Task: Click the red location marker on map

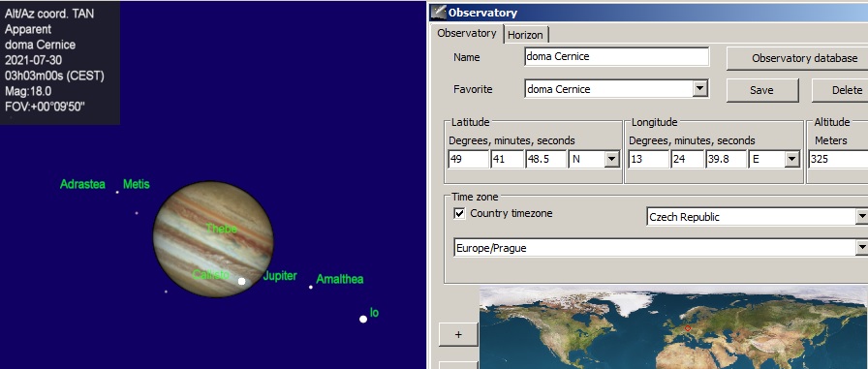Action: pyautogui.click(x=688, y=328)
